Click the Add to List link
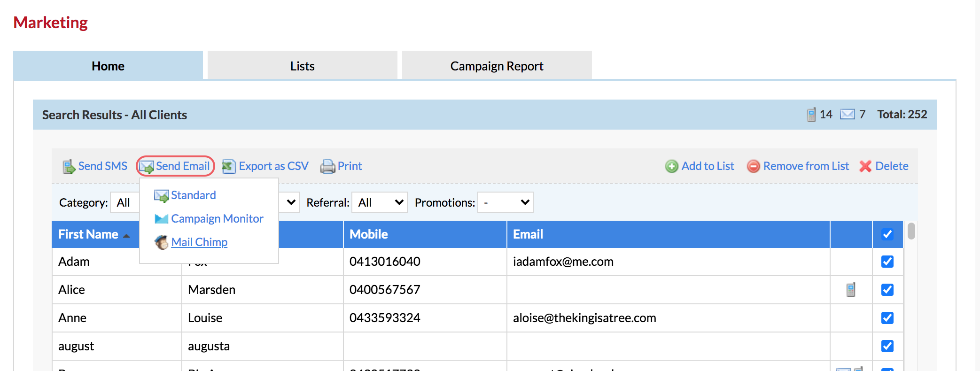 [708, 166]
